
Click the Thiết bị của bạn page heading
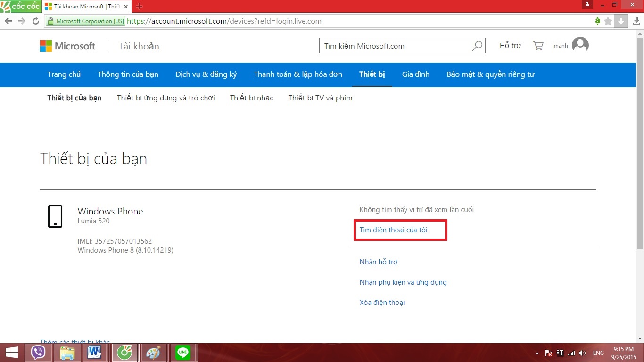[94, 159]
